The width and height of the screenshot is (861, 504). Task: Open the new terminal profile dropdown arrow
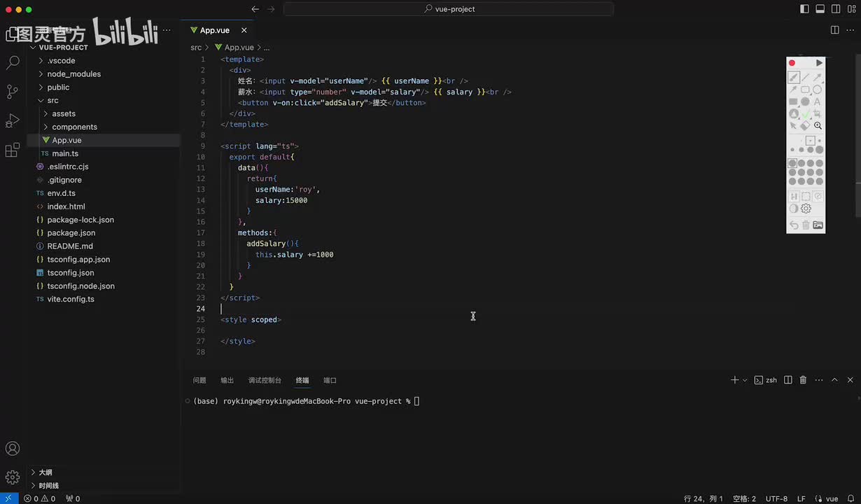coord(745,380)
